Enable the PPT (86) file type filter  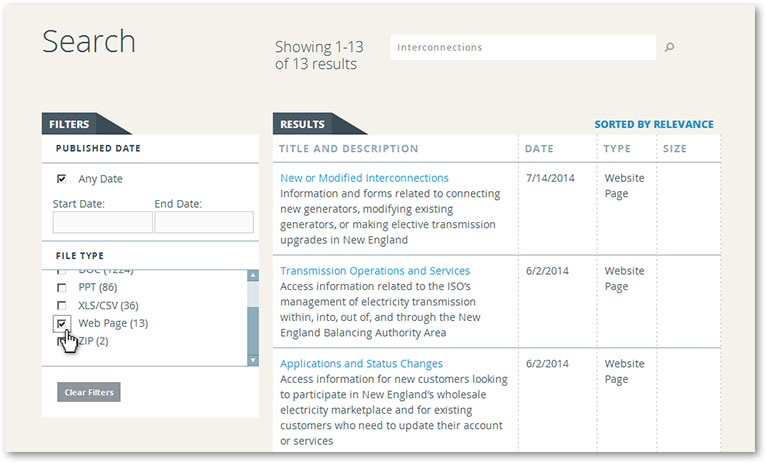tap(62, 287)
